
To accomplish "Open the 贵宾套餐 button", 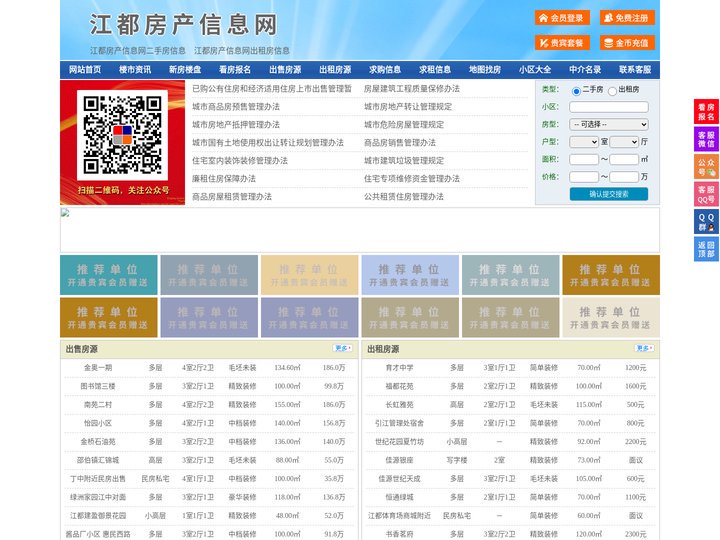I will tap(562, 43).
